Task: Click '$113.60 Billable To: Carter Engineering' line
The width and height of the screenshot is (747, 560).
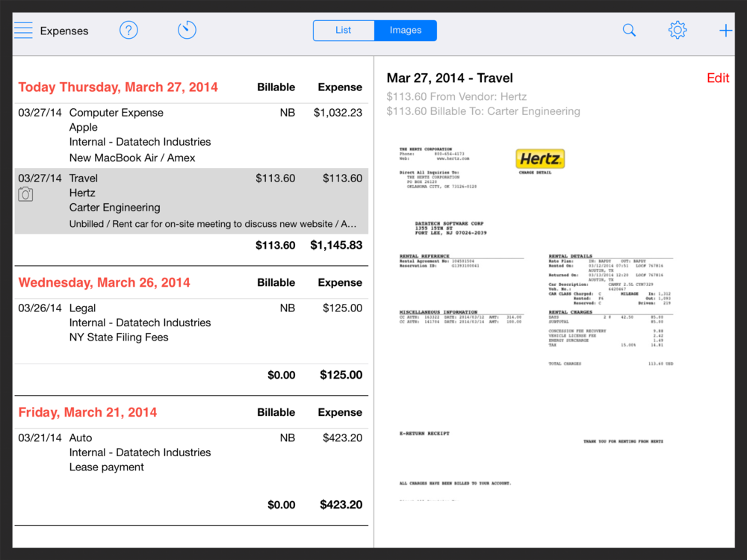Action: coord(483,111)
